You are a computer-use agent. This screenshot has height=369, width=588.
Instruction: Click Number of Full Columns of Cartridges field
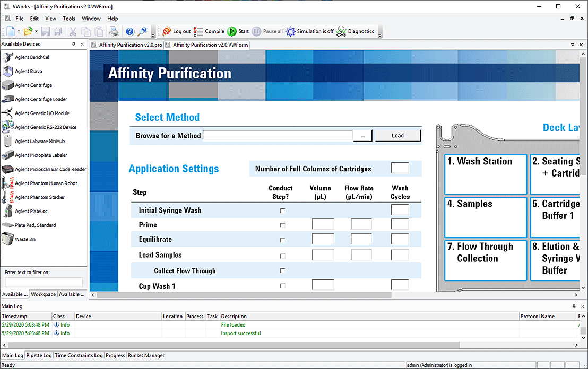[400, 168]
